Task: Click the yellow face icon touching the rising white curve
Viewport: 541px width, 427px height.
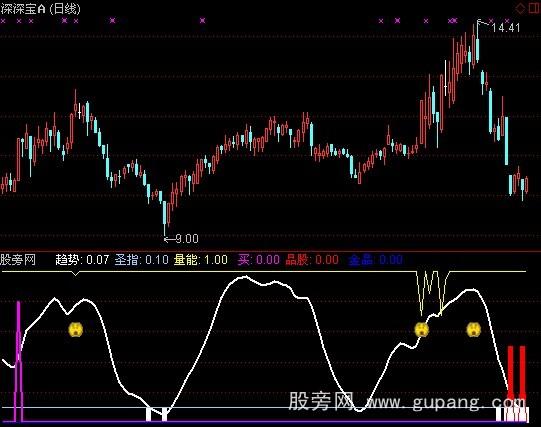Action: (422, 329)
